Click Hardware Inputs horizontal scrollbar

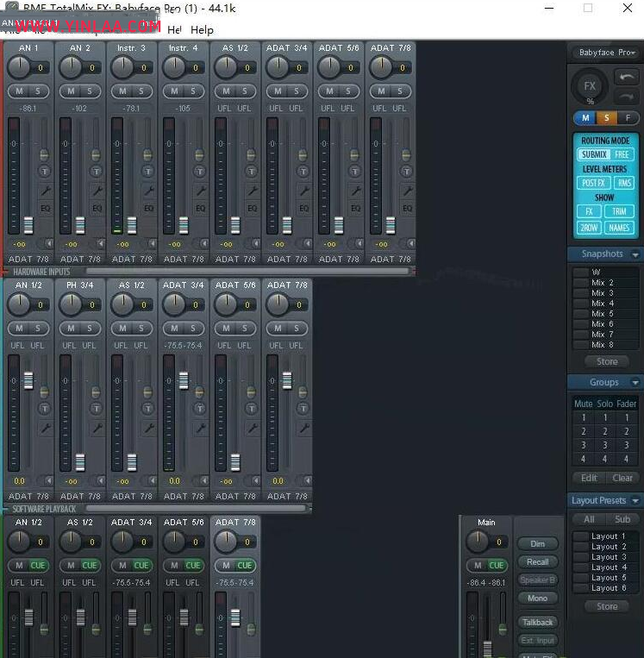coord(247,272)
